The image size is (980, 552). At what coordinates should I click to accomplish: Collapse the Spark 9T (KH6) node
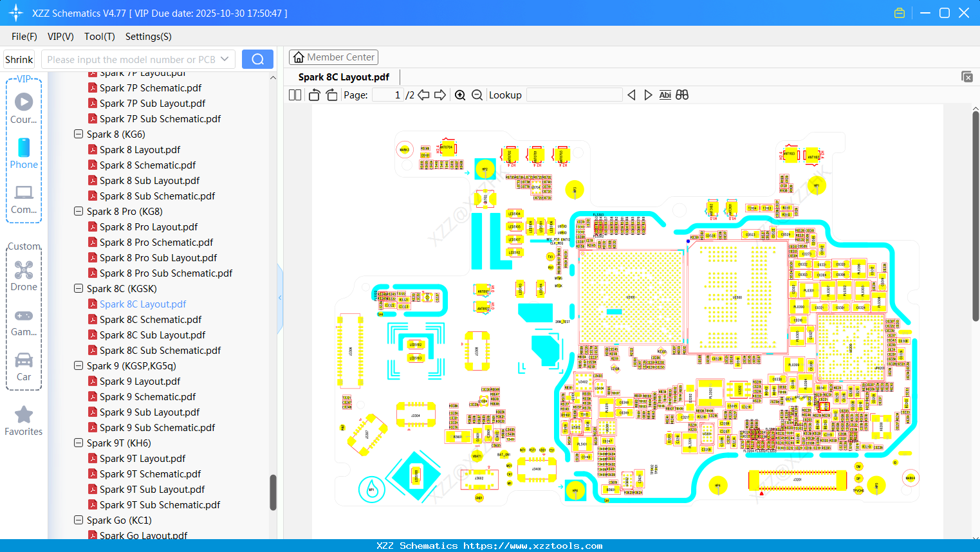point(78,443)
